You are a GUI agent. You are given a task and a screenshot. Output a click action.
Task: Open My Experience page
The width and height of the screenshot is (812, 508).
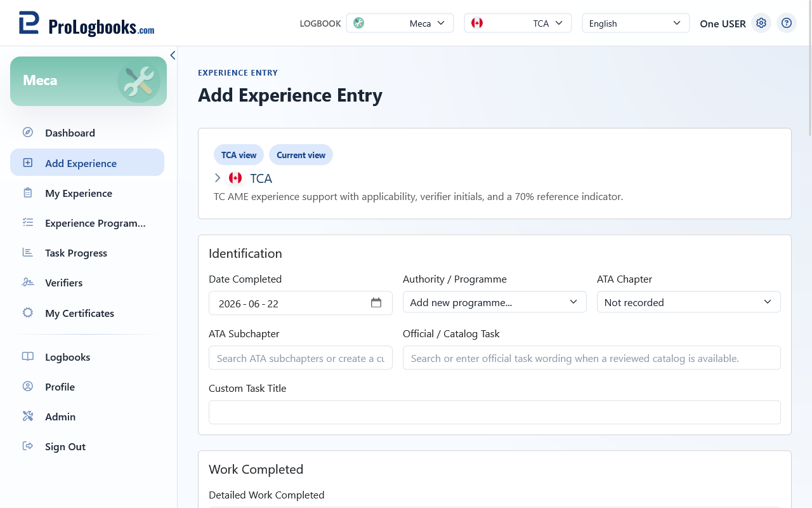tap(87, 193)
